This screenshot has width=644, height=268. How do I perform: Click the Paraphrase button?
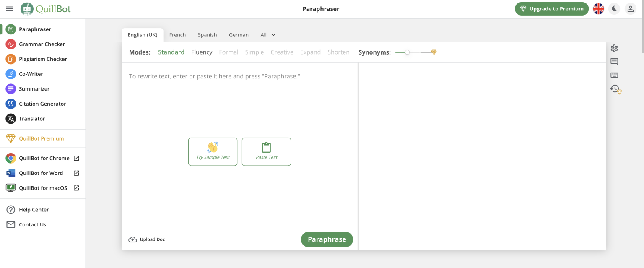327,239
